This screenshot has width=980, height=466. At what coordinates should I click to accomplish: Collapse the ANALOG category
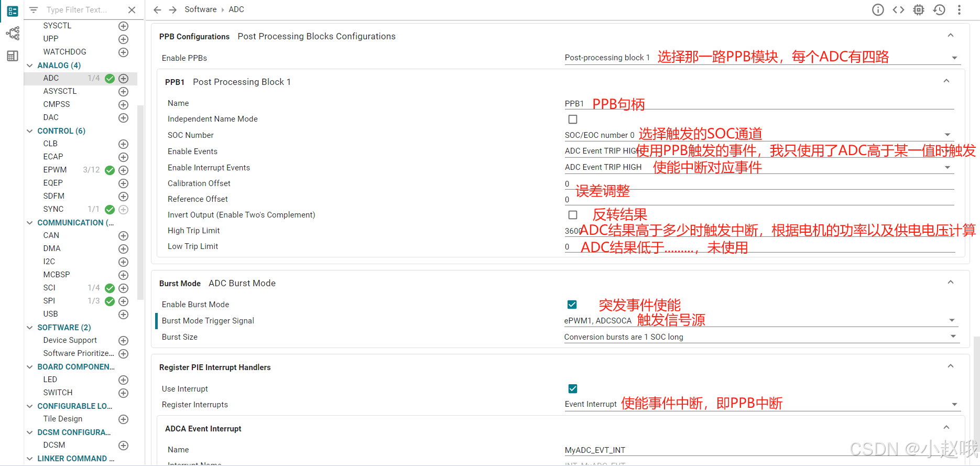(x=30, y=66)
